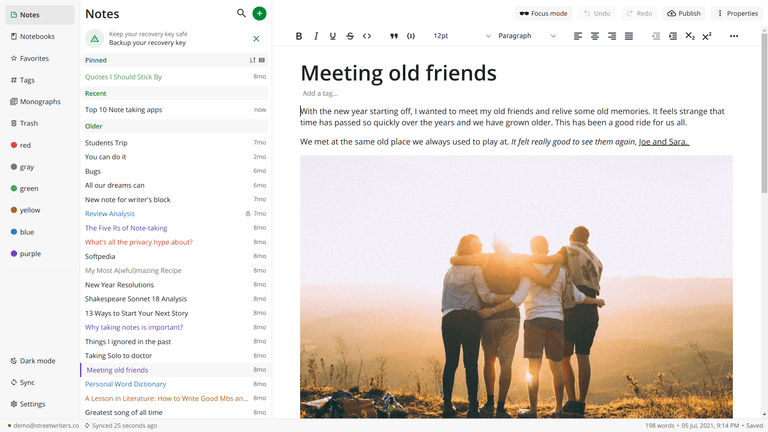
Task: Open the notes search
Action: 241,13
